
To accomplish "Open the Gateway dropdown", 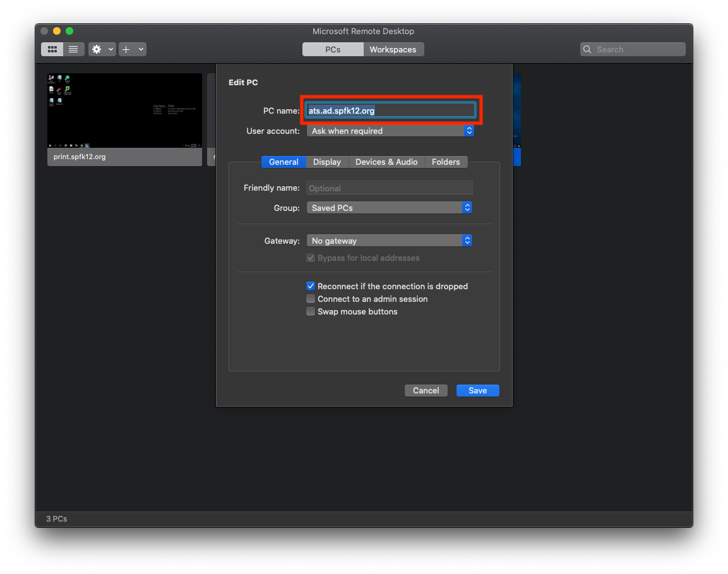I will (389, 241).
